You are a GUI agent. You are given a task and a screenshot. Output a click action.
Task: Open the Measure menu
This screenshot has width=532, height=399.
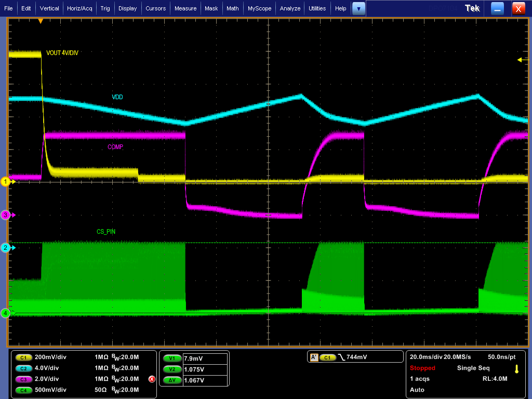point(185,8)
